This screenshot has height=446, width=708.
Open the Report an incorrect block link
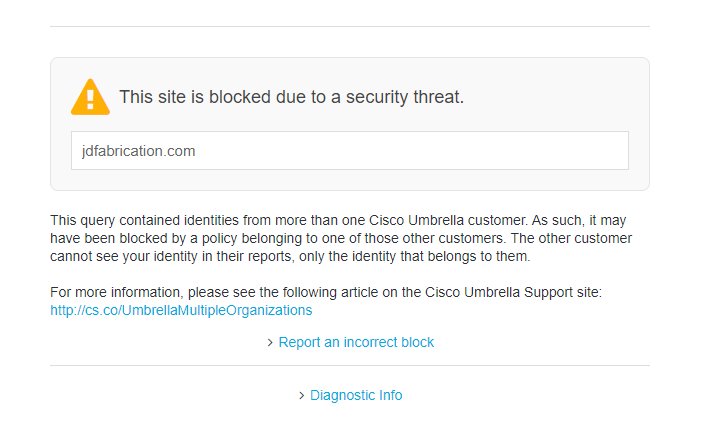click(356, 342)
